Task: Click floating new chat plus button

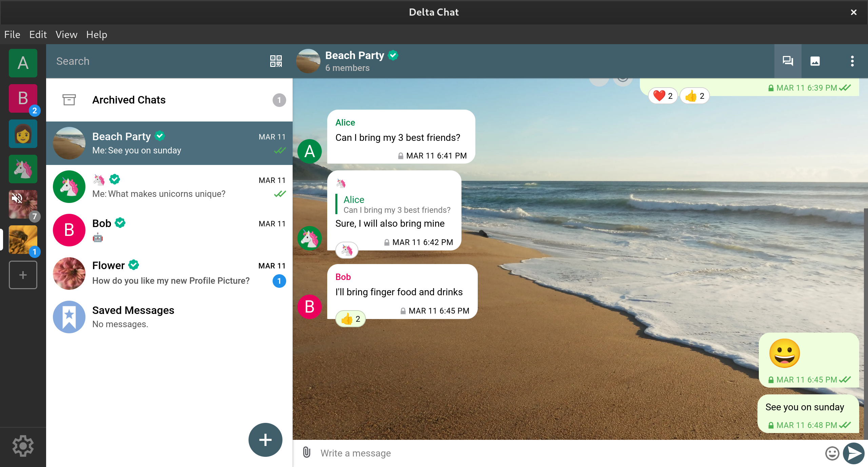Action: point(265,440)
